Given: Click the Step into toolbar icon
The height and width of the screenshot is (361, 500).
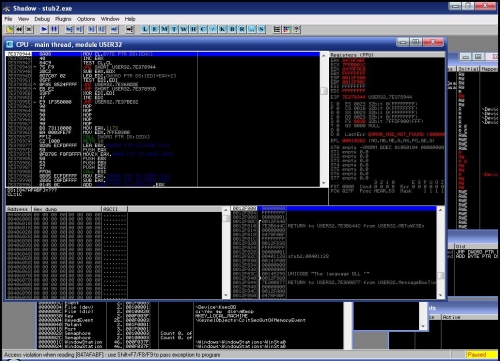Looking at the screenshot, I should [69, 29].
